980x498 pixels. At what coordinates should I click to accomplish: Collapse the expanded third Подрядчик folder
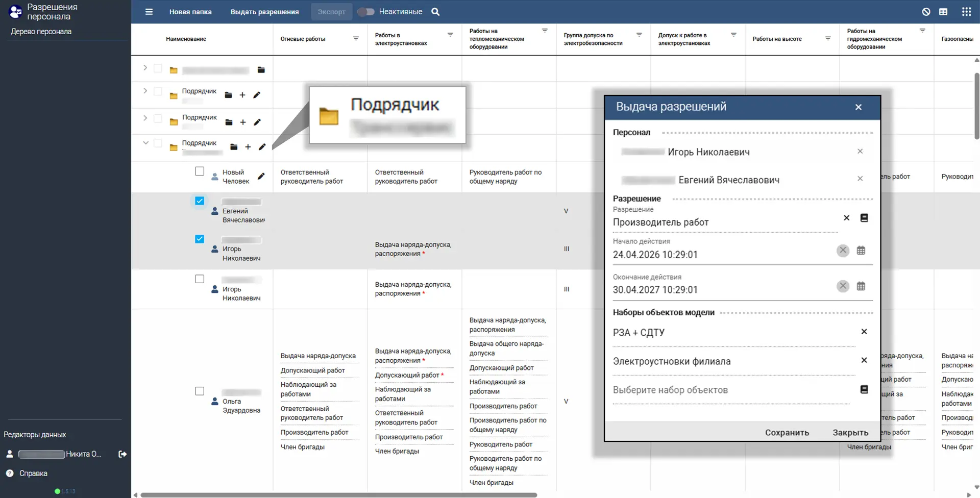coord(145,143)
